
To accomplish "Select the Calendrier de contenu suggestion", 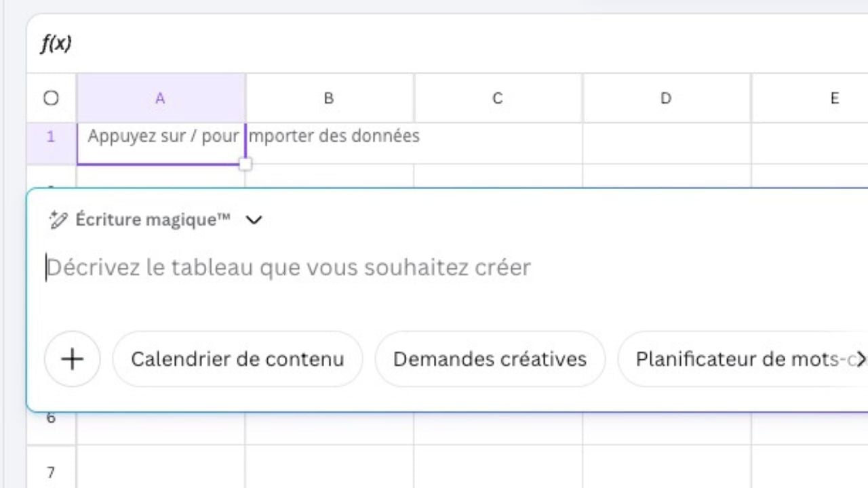I will click(237, 359).
